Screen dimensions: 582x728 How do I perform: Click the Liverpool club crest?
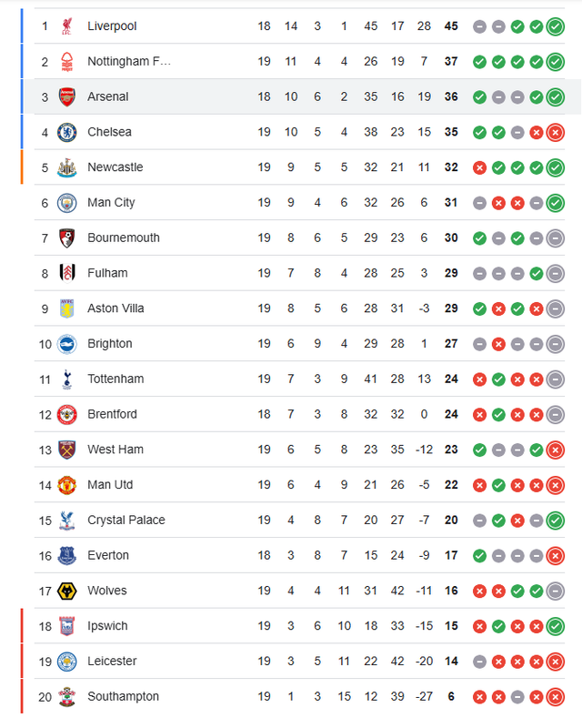[66, 26]
